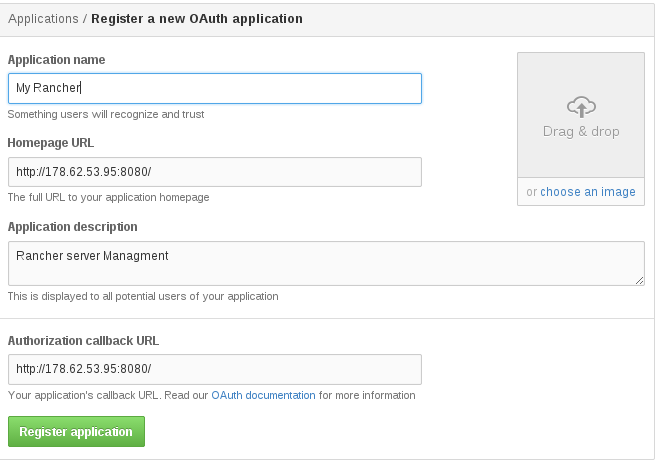
Task: Select the Application description text area
Action: point(325,263)
